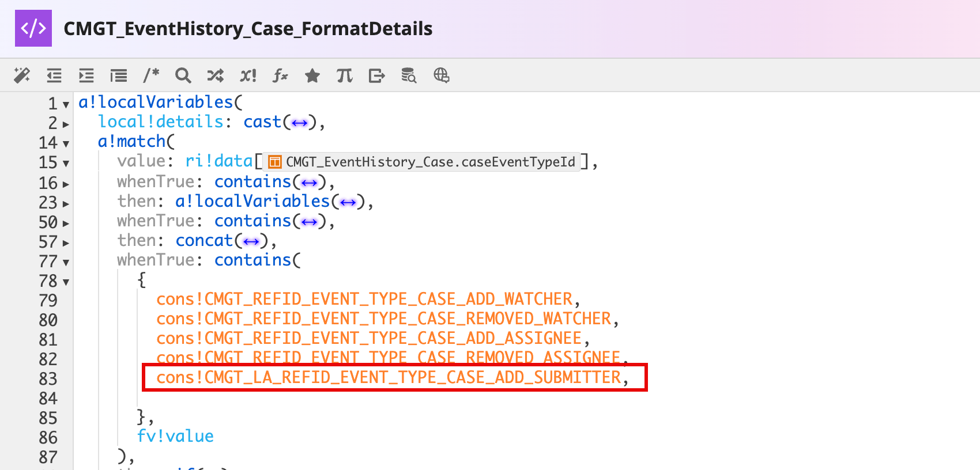Click fv!value on line 86

[175, 436]
